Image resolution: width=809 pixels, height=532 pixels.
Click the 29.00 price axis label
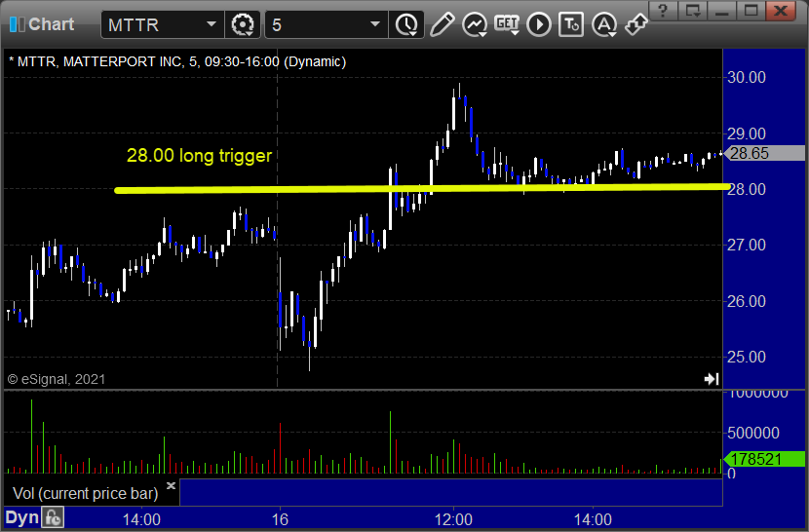746,133
